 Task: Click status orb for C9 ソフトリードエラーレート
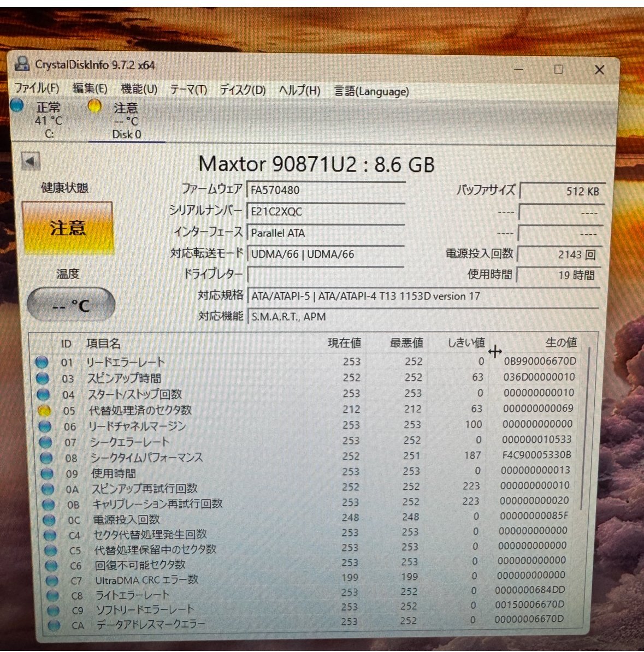point(53,610)
